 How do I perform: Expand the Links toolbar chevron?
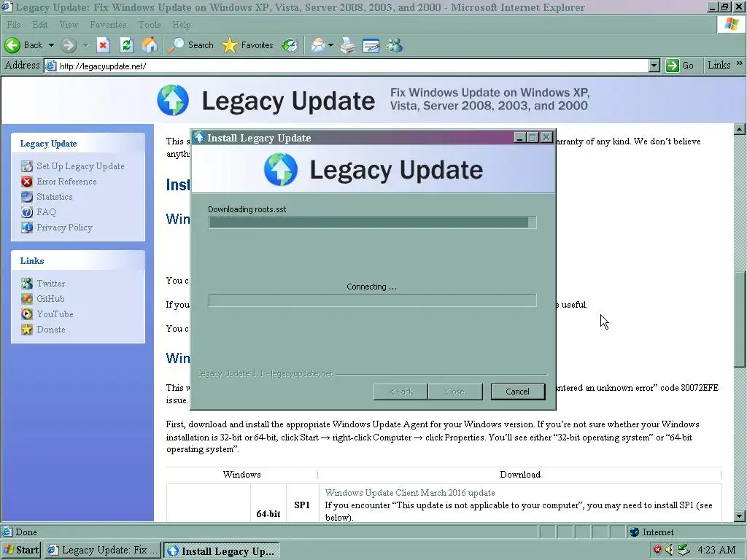[x=739, y=63]
